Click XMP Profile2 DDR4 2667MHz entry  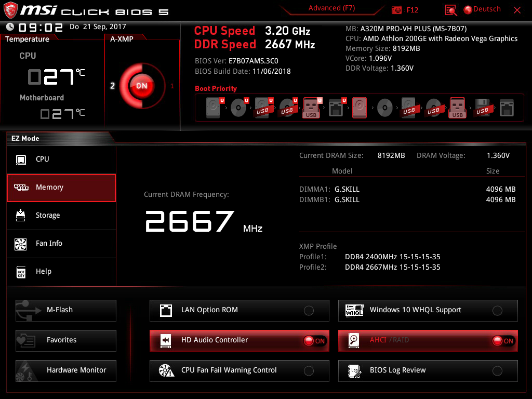point(370,268)
